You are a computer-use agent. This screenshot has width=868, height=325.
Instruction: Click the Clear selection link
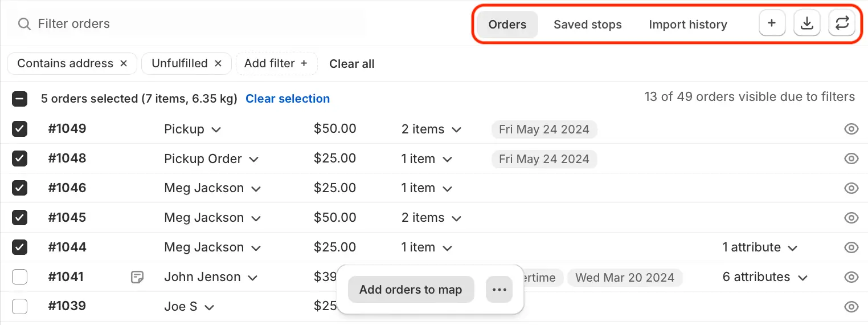(288, 99)
